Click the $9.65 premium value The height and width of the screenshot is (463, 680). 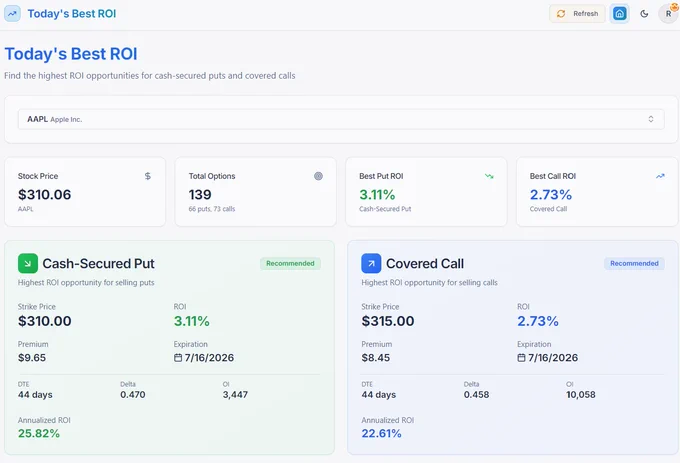32,358
